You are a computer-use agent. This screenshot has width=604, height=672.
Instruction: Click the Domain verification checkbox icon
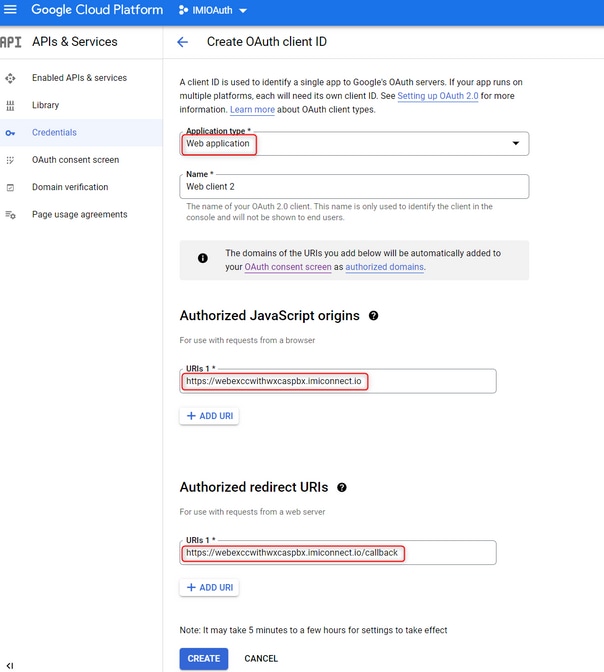[10, 187]
